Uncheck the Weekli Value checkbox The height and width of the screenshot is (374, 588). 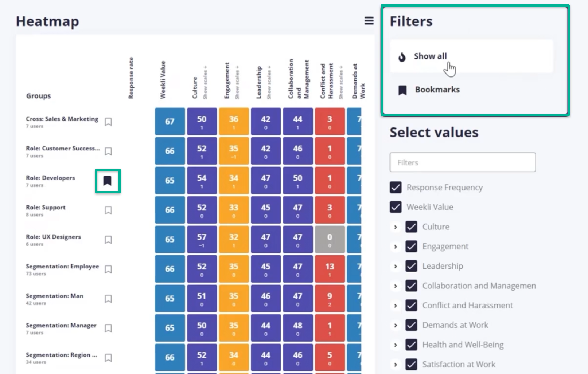pos(396,207)
